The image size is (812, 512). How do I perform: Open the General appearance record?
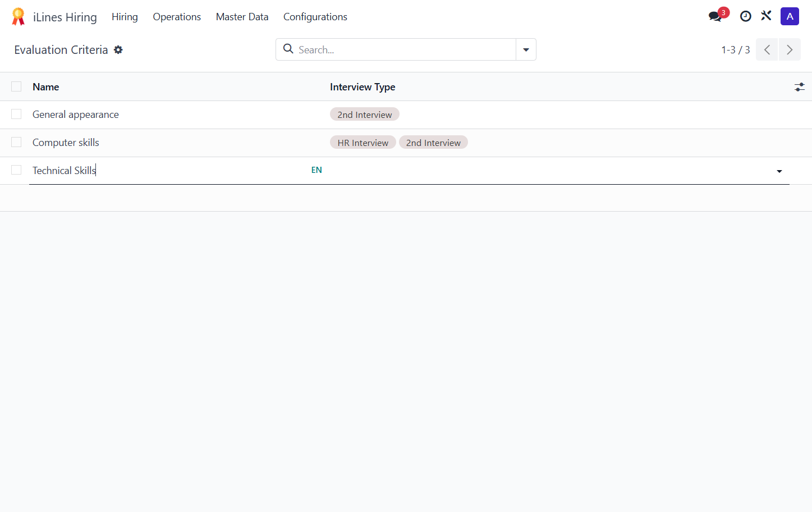(76, 115)
